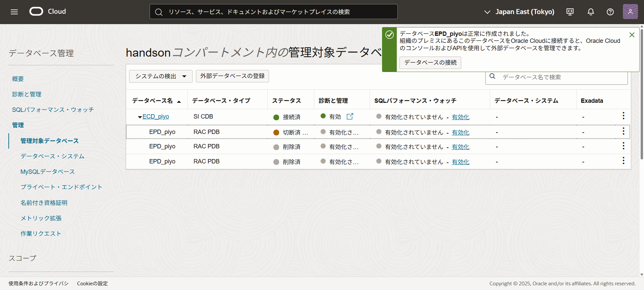Open the Japan East (Tokyo) region selector
This screenshot has height=290, width=644.
(519, 12)
